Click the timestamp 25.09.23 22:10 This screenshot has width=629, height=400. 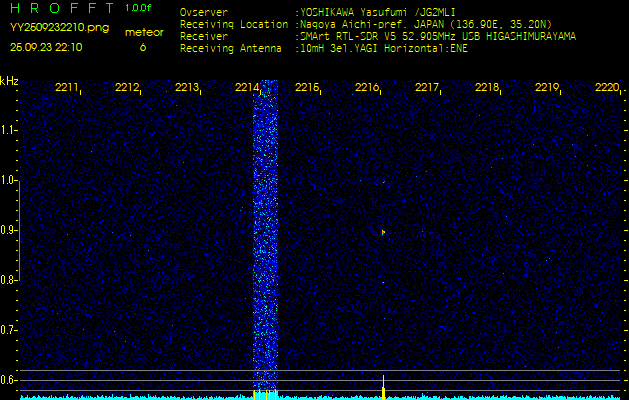(x=46, y=47)
